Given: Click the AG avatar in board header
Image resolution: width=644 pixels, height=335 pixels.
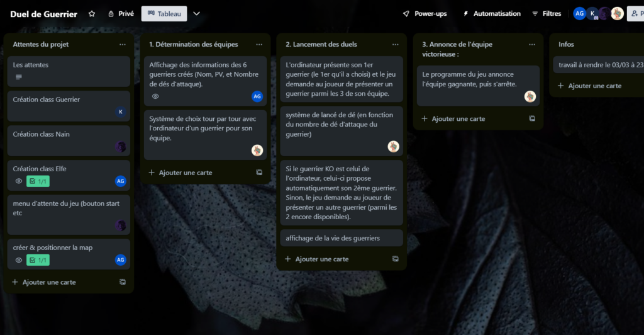Looking at the screenshot, I should [x=579, y=14].
